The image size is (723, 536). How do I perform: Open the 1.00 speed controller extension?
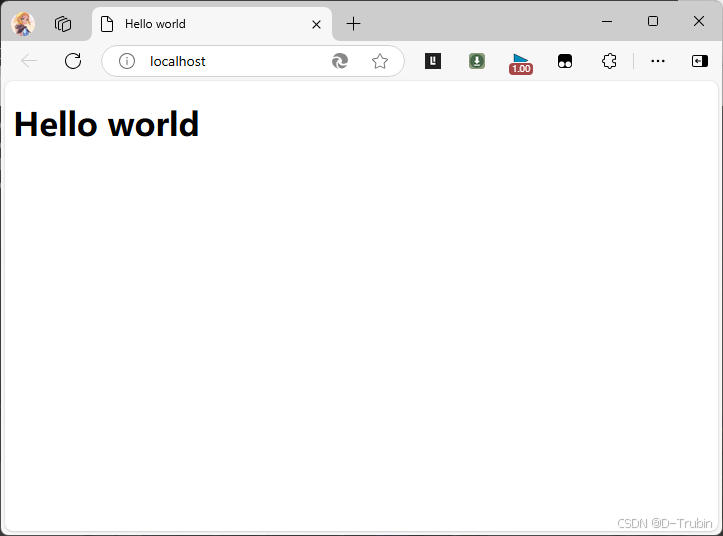point(521,64)
